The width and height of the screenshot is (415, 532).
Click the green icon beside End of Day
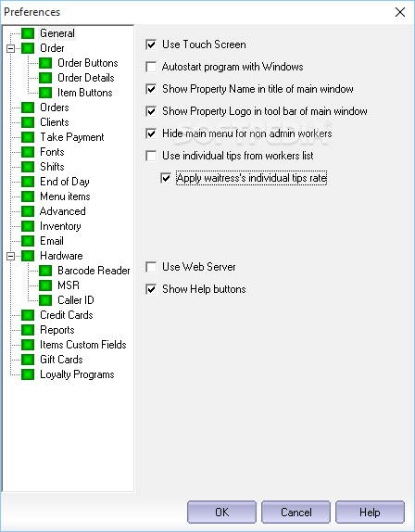28,182
